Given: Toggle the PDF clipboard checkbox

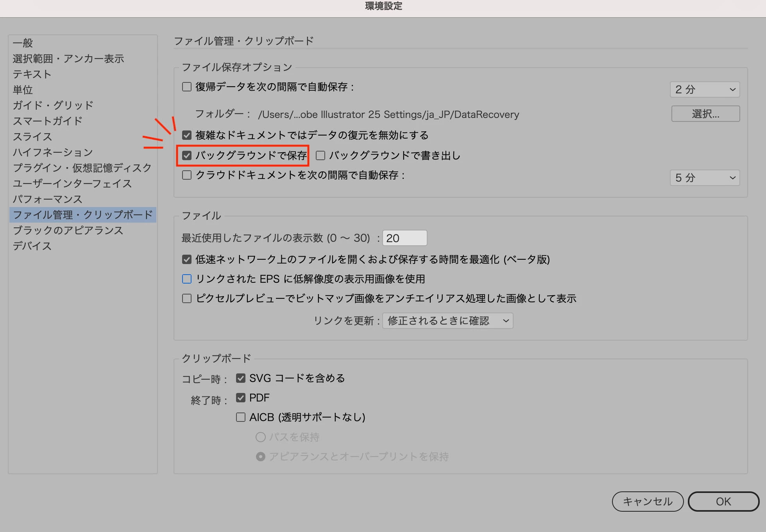Looking at the screenshot, I should tap(241, 398).
